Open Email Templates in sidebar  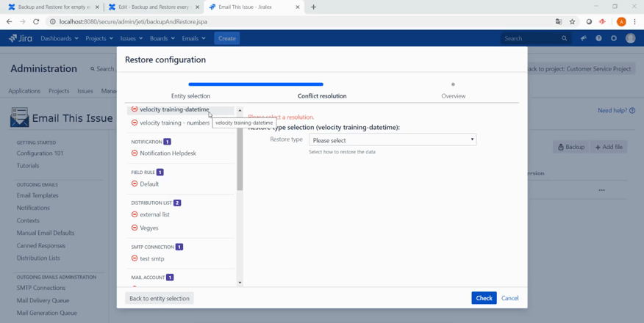click(37, 195)
